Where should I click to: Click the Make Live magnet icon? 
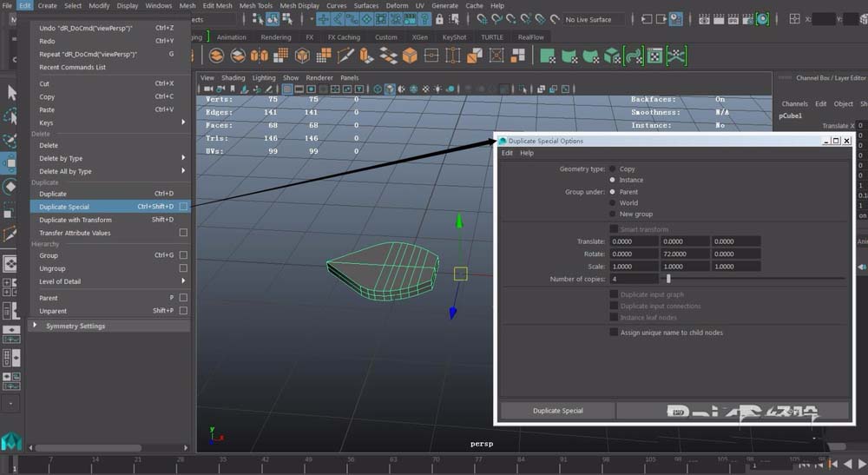[x=556, y=19]
